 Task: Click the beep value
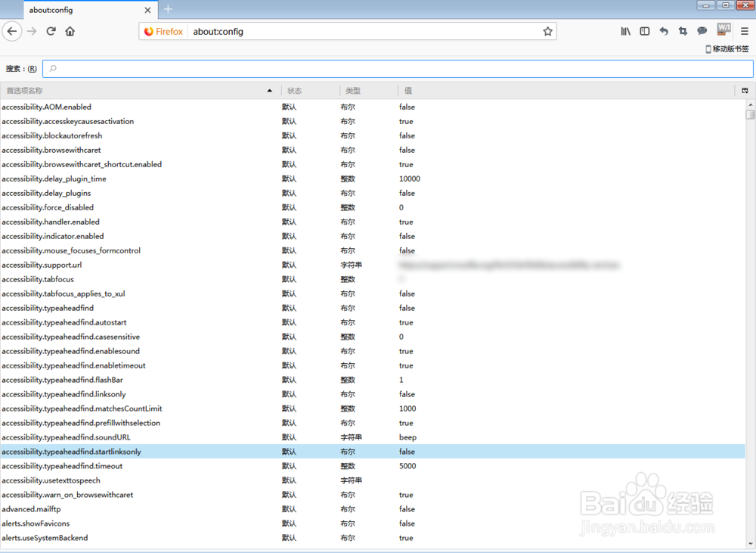click(408, 437)
